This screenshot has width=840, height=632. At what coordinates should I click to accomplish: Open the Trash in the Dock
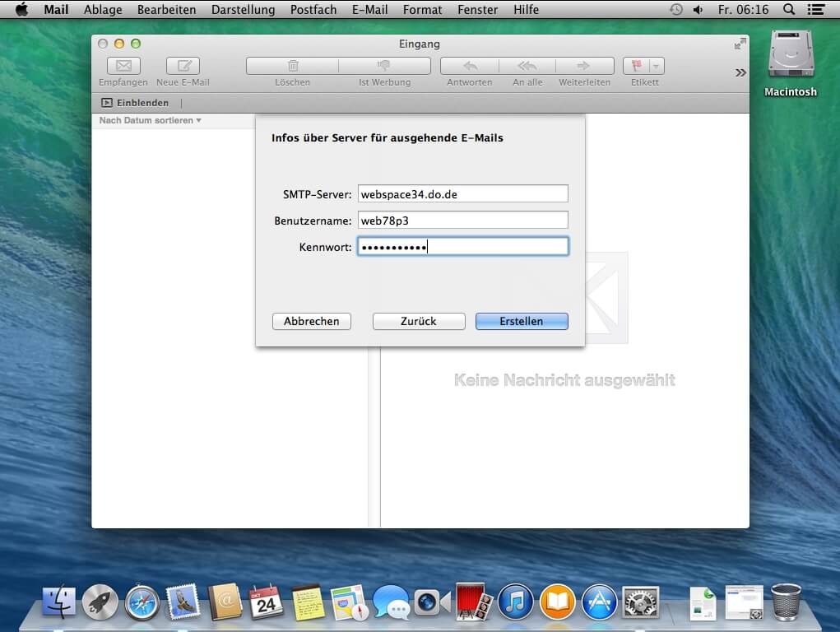(786, 602)
